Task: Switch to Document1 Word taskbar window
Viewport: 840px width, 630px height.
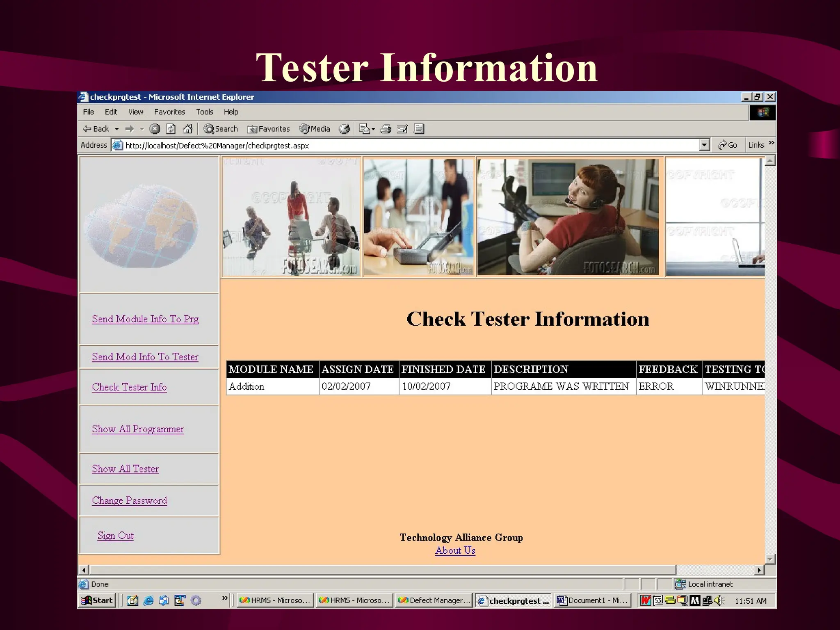Action: (x=592, y=600)
